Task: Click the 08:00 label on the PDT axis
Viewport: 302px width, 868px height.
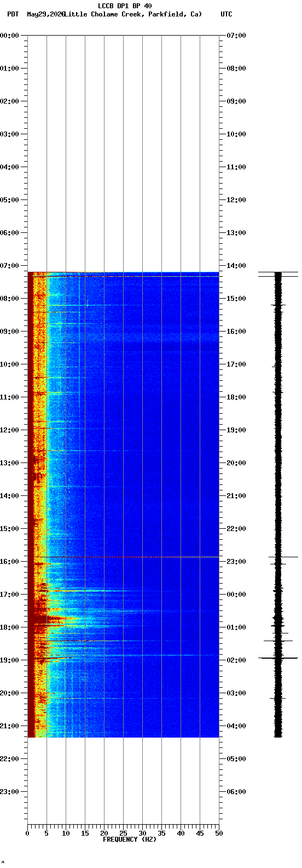Action: coord(10,299)
